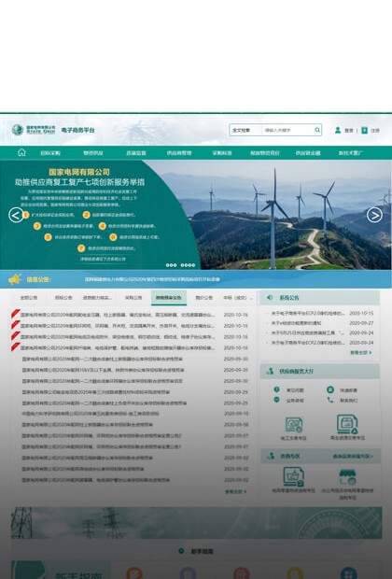
Task: Click the banner slide indicator dots
Action: point(180,265)
